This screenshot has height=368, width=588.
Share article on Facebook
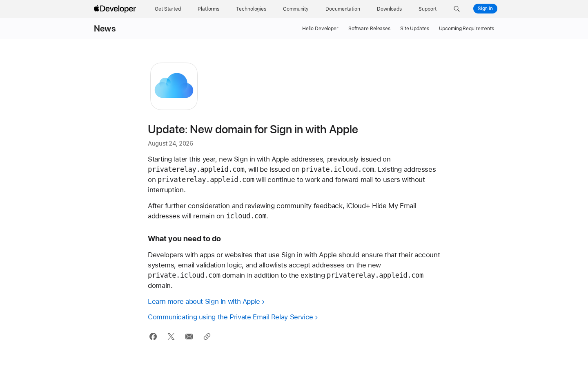[153, 337]
